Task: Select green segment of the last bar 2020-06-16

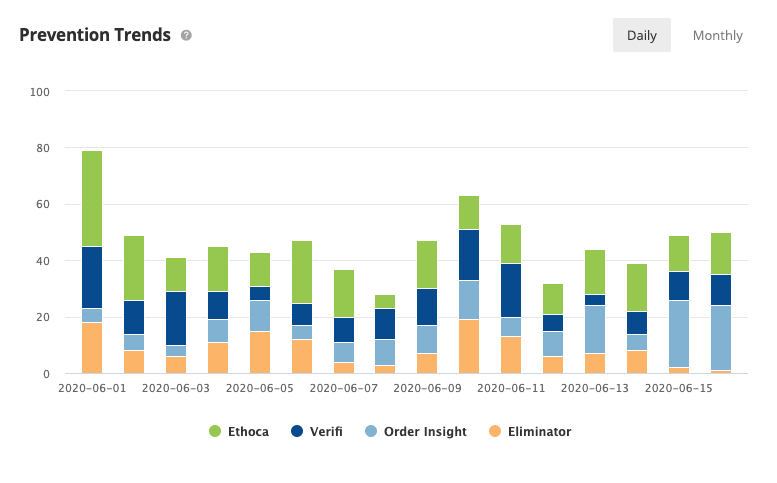Action: pyautogui.click(x=721, y=254)
